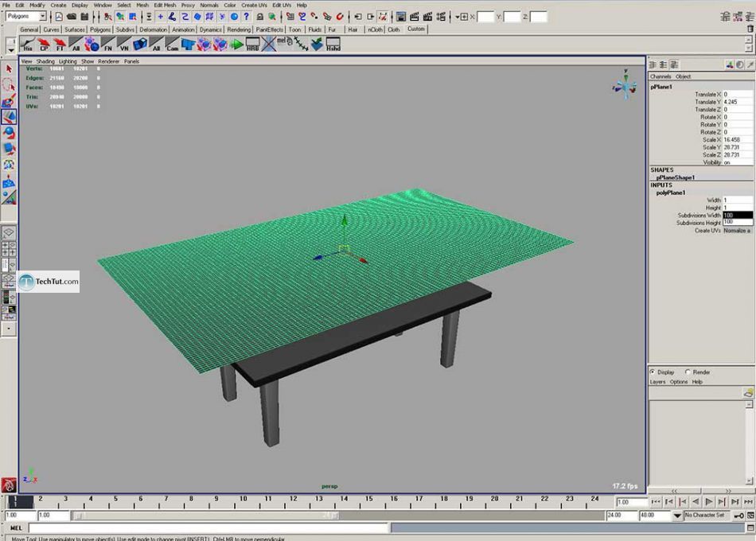Screen dimensions: 756x541
Task: Switch to the Polygons shelf tab
Action: [100, 29]
